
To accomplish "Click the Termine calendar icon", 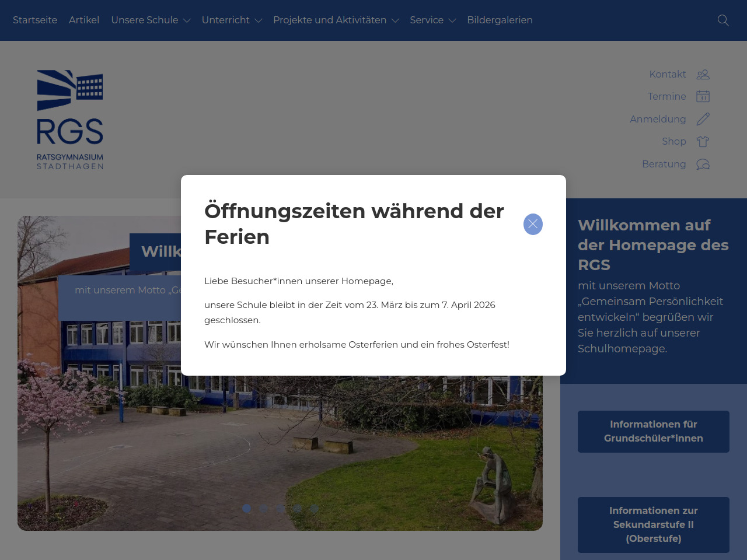I will point(703,96).
